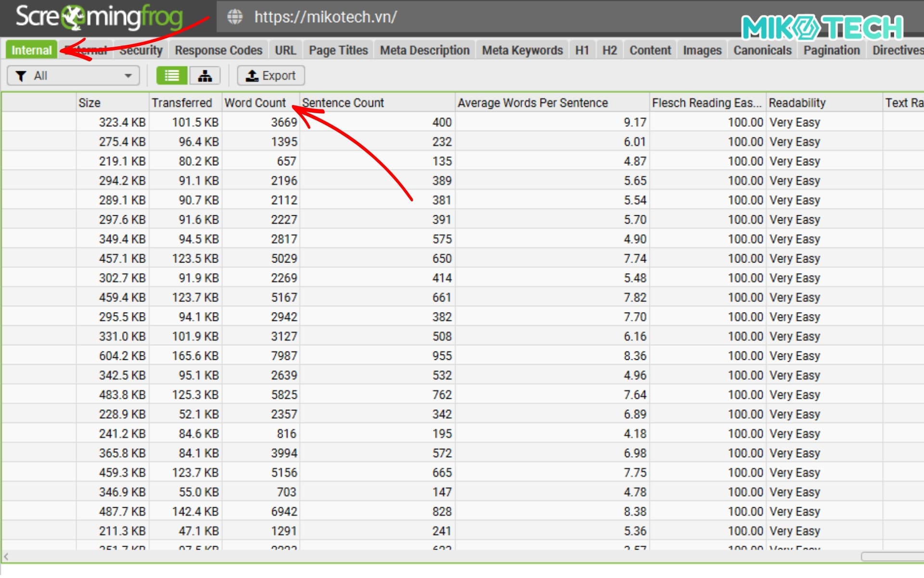The width and height of the screenshot is (924, 578).
Task: Click the filter funnel icon
Action: coord(21,76)
